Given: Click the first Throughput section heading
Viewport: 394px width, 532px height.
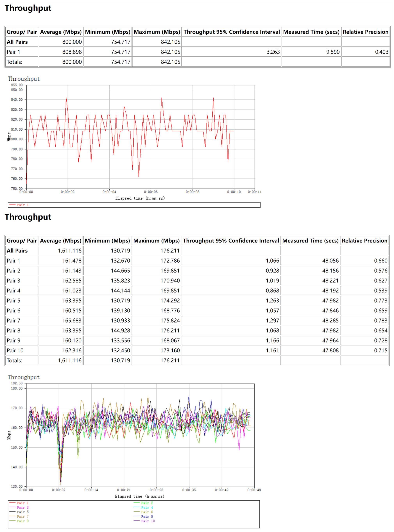Looking at the screenshot, I should click(x=28, y=8).
